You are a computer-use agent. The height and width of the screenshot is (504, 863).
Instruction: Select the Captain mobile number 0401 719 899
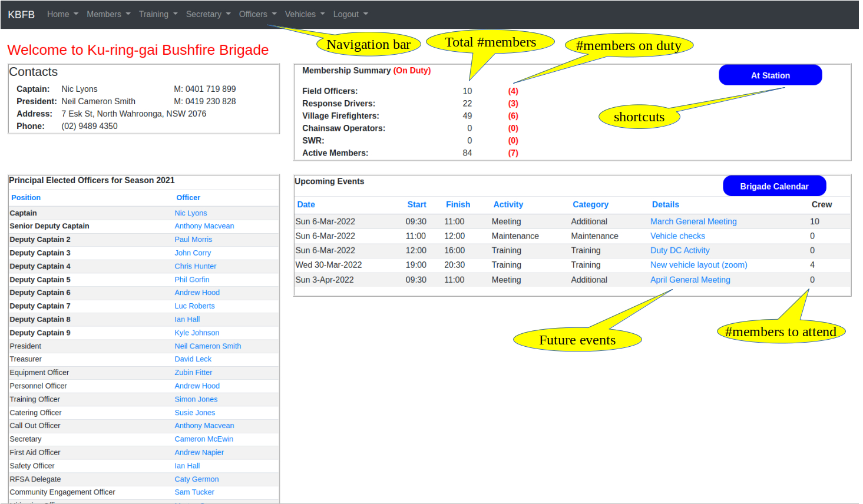click(204, 89)
